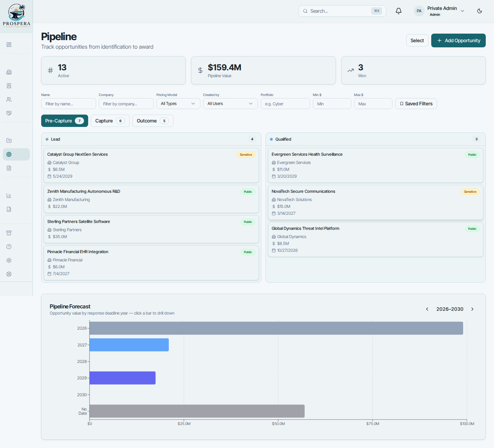
Task: Click the Sensitive badge on NovaTech card
Action: (470, 192)
